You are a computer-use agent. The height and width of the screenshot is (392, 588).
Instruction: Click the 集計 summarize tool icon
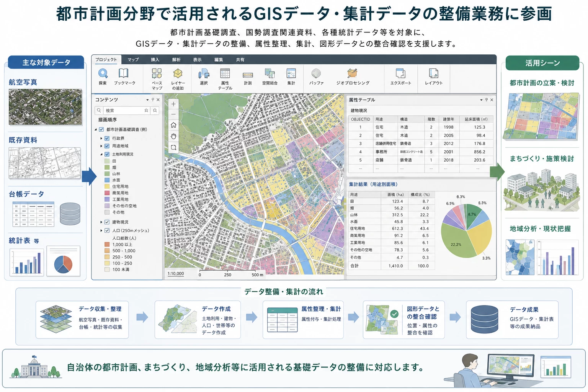tap(291, 73)
